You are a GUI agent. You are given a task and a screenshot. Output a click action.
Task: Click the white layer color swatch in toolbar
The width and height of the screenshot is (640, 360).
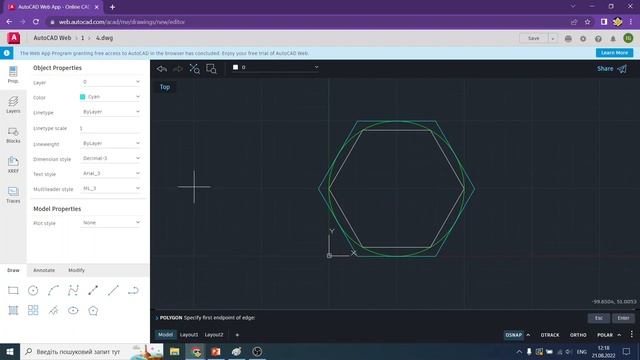236,67
